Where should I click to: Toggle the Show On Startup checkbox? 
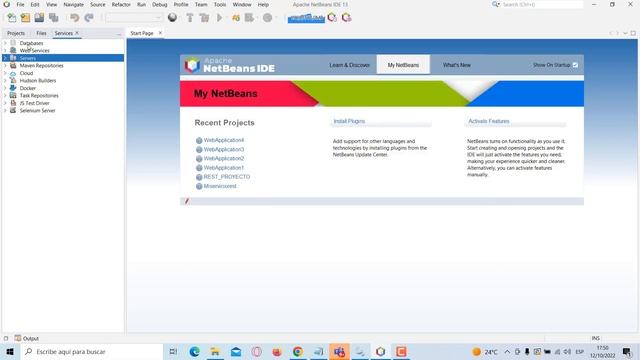(x=575, y=65)
